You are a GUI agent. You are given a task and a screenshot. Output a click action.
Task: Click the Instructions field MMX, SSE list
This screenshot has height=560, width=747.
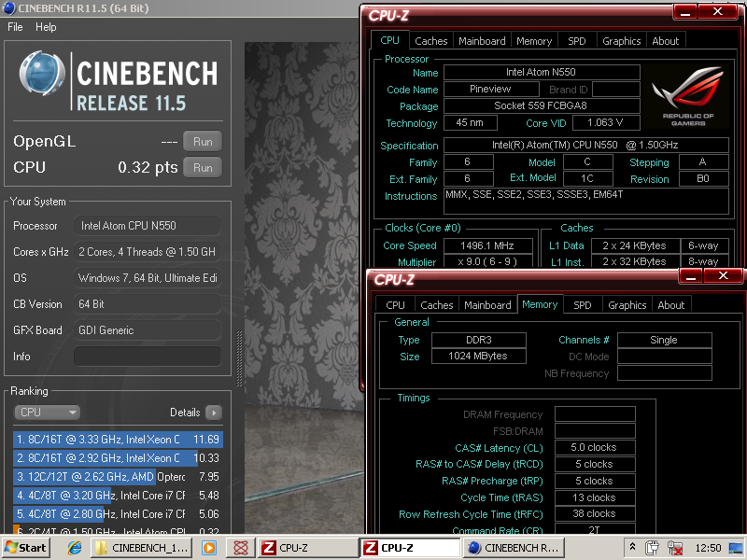pos(586,201)
